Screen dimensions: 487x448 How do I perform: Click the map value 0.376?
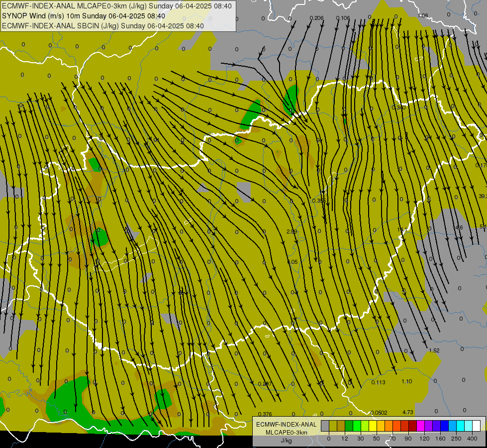(x=265, y=414)
